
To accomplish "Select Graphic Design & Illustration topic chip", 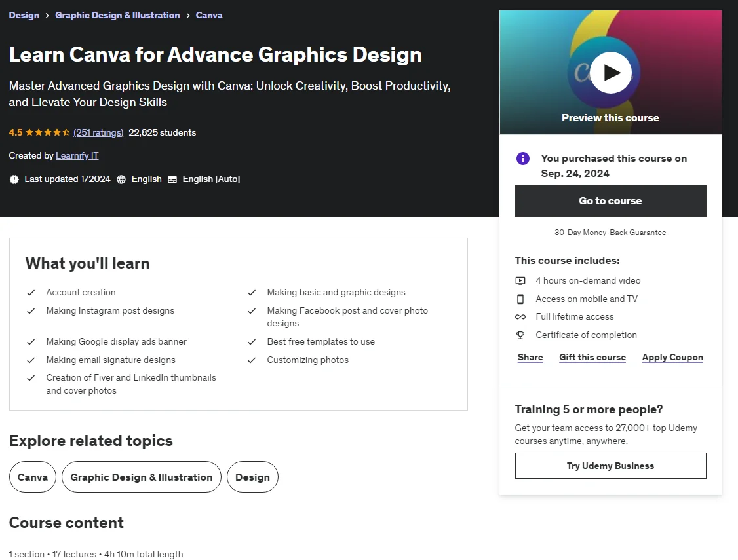I will (x=141, y=477).
